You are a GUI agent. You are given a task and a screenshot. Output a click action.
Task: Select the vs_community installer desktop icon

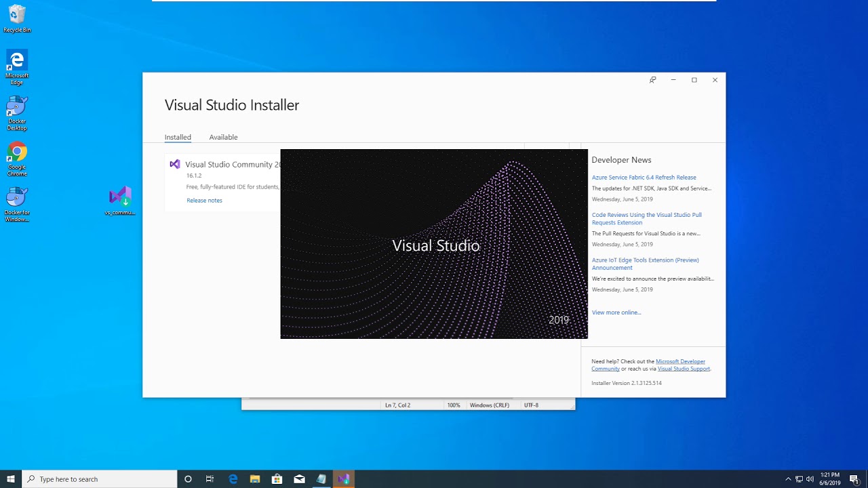pyautogui.click(x=120, y=201)
